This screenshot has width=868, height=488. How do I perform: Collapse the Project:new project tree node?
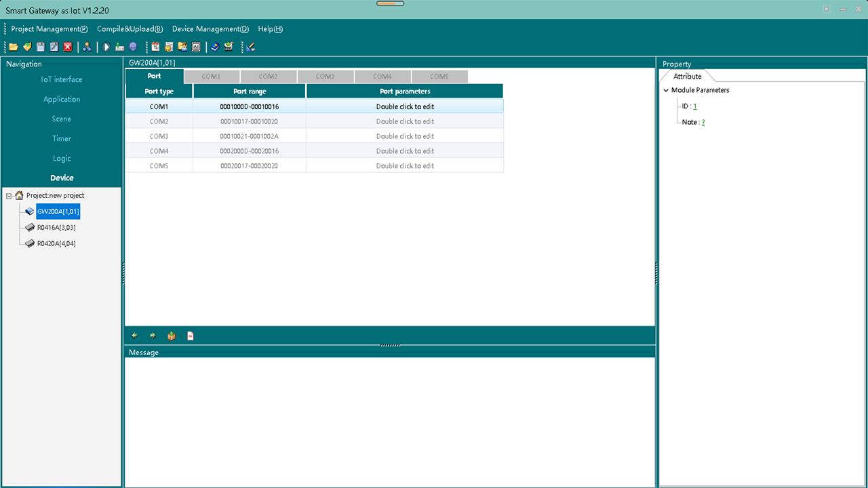click(x=9, y=196)
